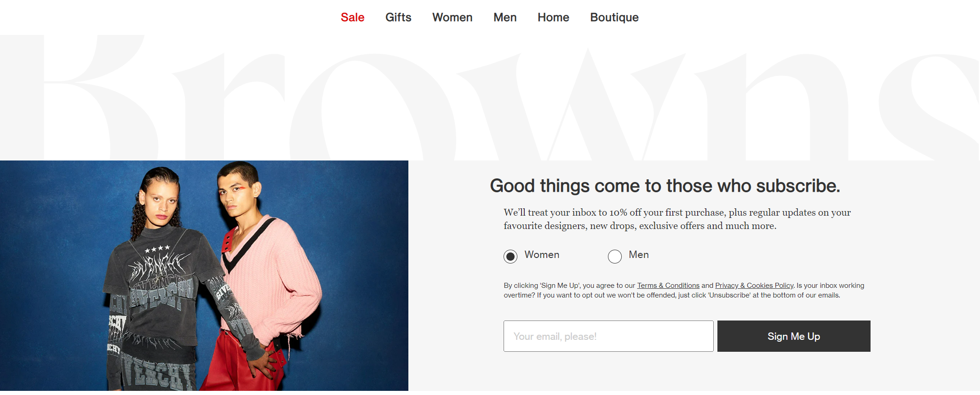This screenshot has width=980, height=395.
Task: Go to the Gifts section
Action: tap(398, 17)
